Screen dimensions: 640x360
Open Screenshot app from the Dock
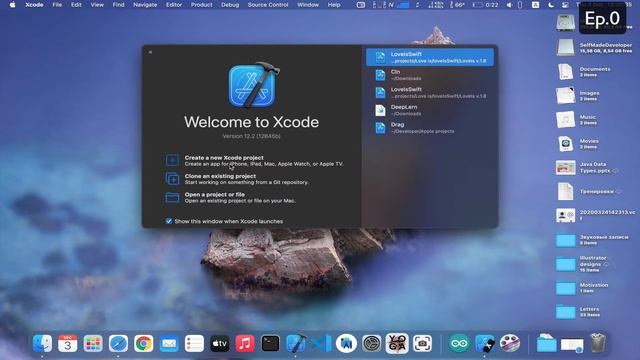(422, 344)
